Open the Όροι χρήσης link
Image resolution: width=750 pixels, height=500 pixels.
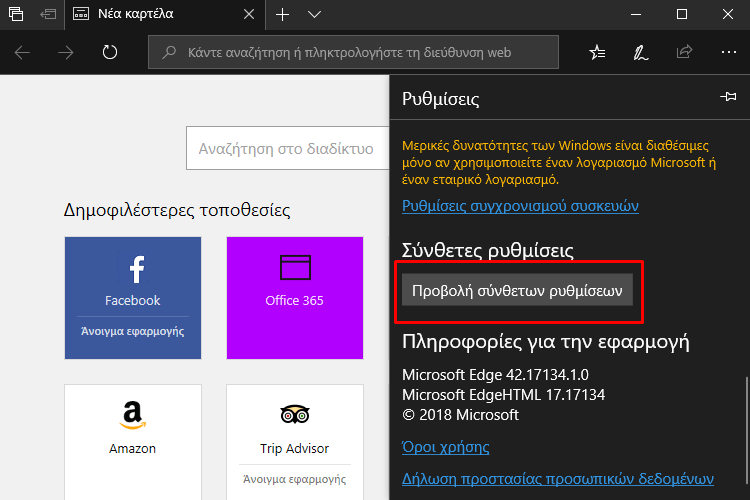click(x=445, y=447)
